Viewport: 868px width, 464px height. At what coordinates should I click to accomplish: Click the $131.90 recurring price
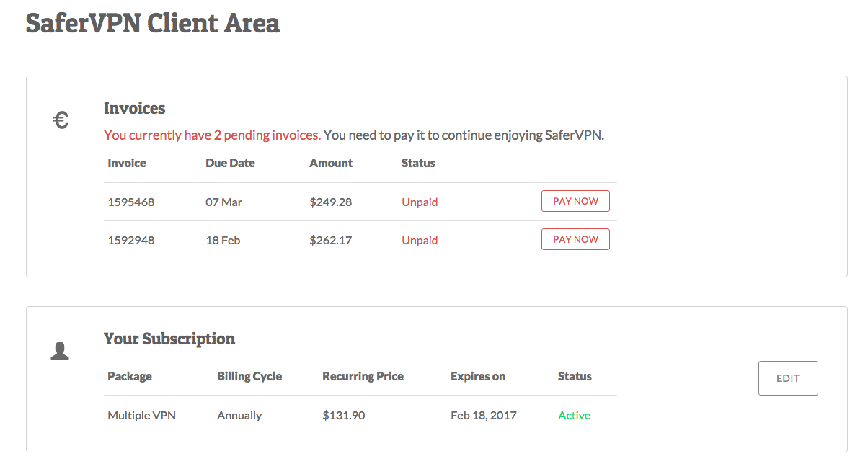(342, 415)
